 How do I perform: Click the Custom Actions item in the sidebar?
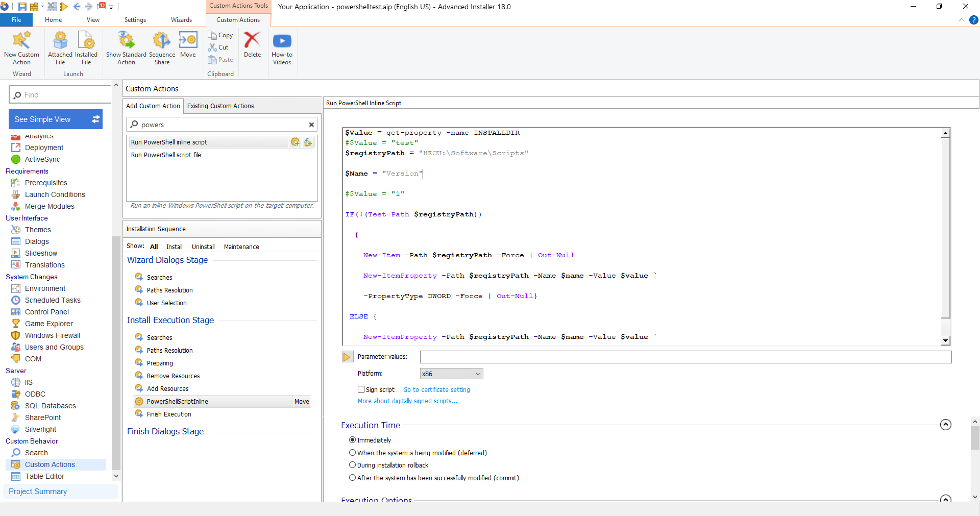(x=50, y=464)
